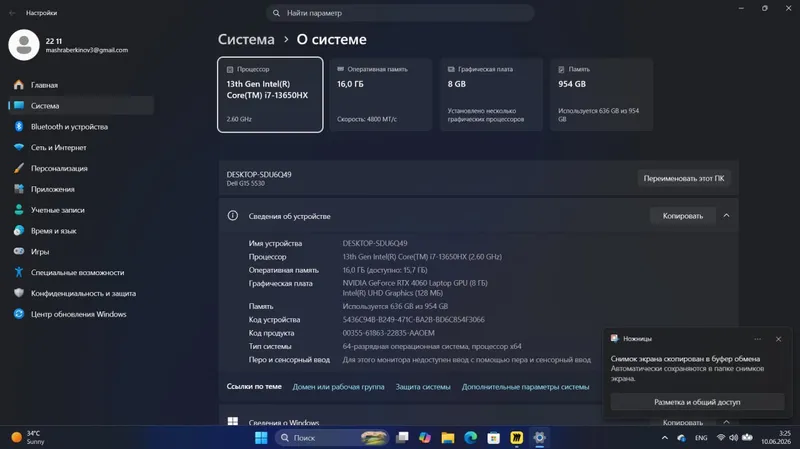This screenshot has height=449, width=800.
Task: Click Dell G15 5530 model text
Action: click(245, 184)
